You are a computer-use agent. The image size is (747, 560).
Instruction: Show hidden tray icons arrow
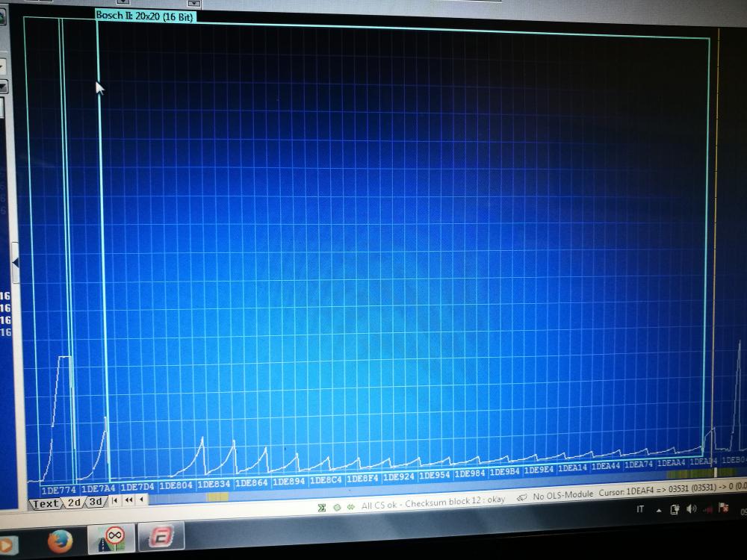[x=658, y=510]
